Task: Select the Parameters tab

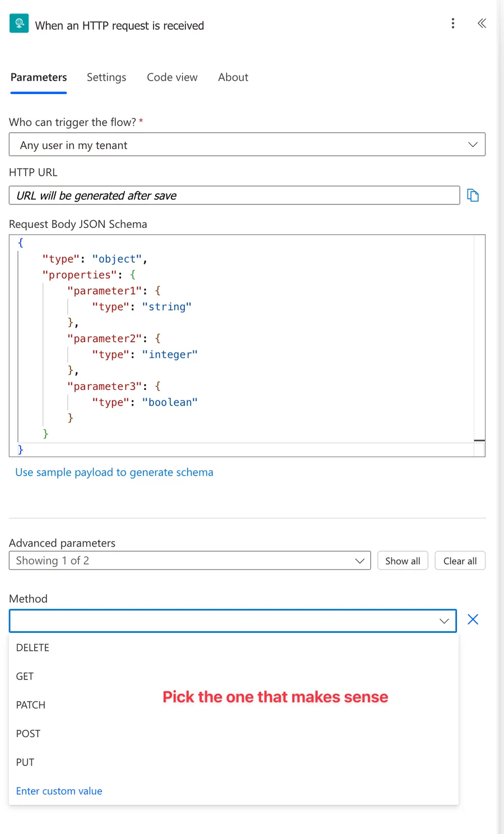Action: tap(39, 77)
